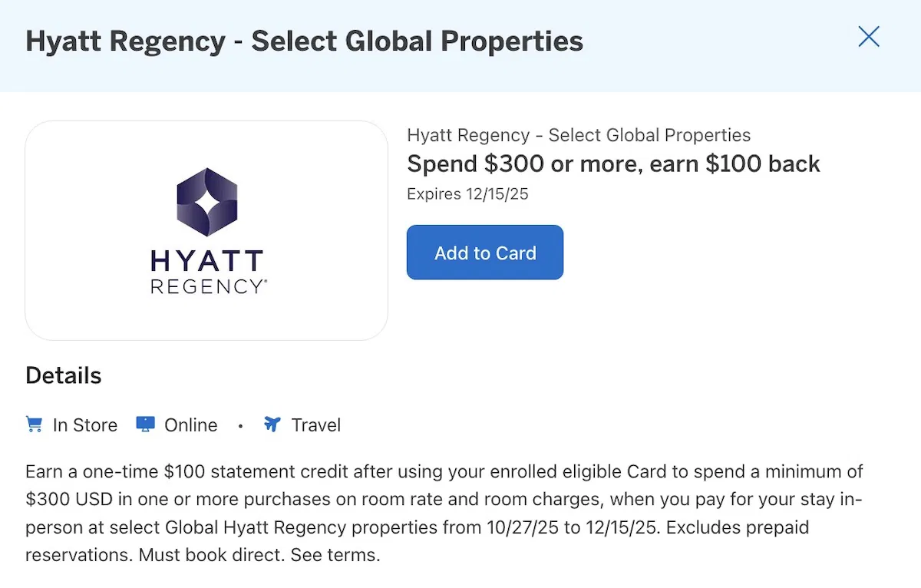Image resolution: width=921 pixels, height=588 pixels.
Task: Click the Add to Card button
Action: click(x=484, y=252)
